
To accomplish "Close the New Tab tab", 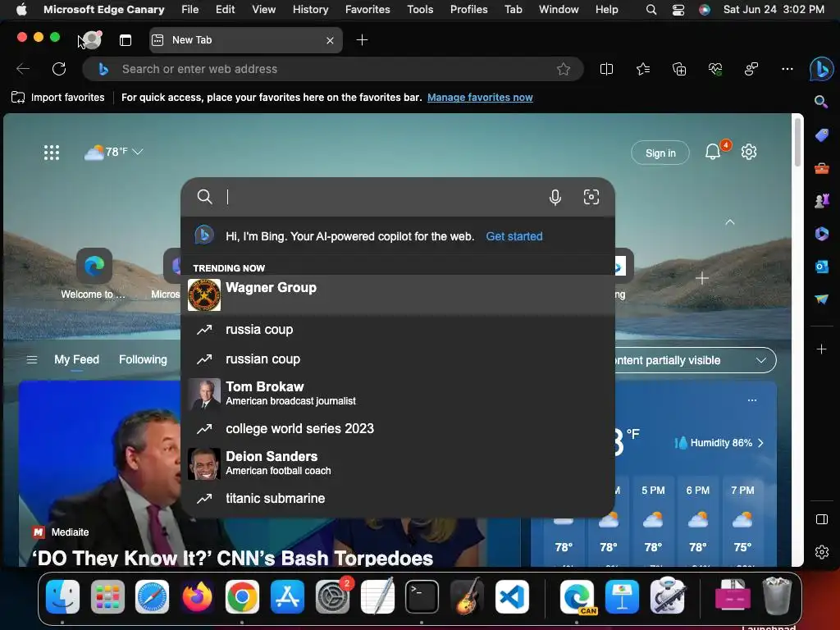I will [330, 40].
